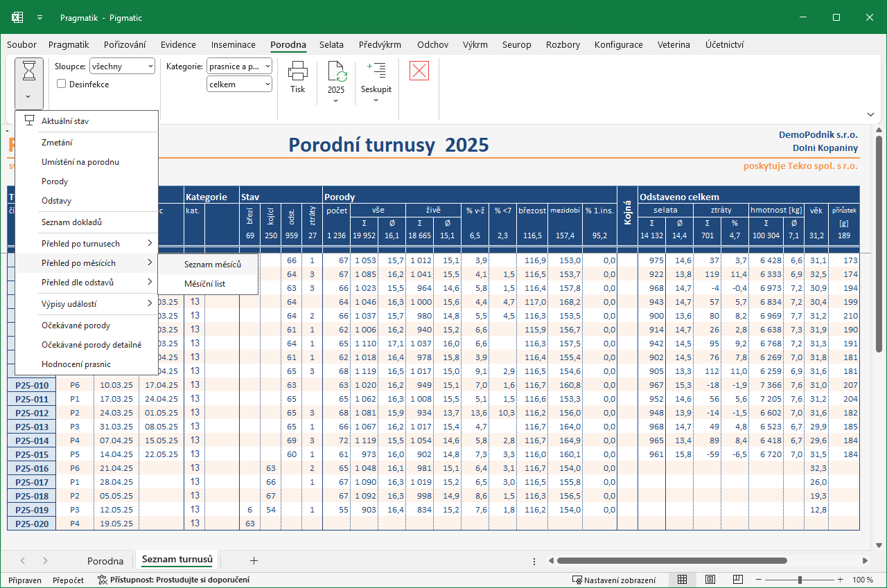
Task: Click the zoom slider handle
Action: pyautogui.click(x=800, y=580)
